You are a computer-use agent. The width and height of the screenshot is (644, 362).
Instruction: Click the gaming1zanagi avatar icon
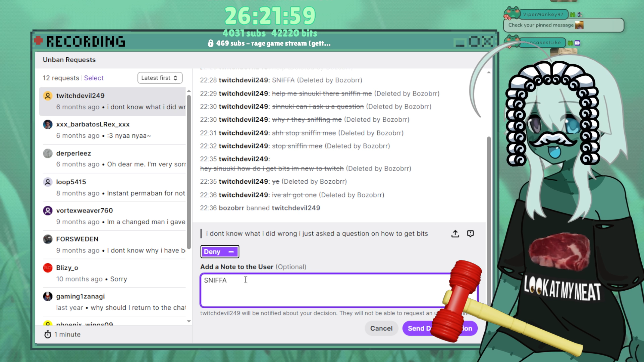(48, 296)
